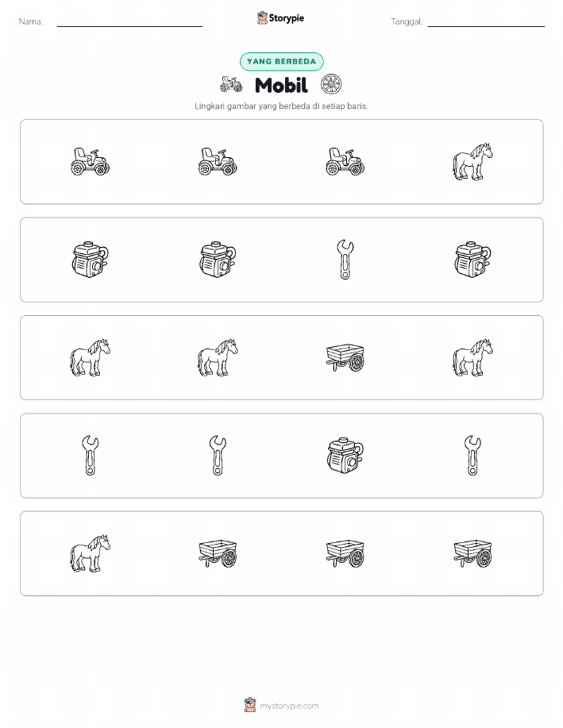Click the first tractor in row one
Screen dimensions: 563x728
point(90,162)
